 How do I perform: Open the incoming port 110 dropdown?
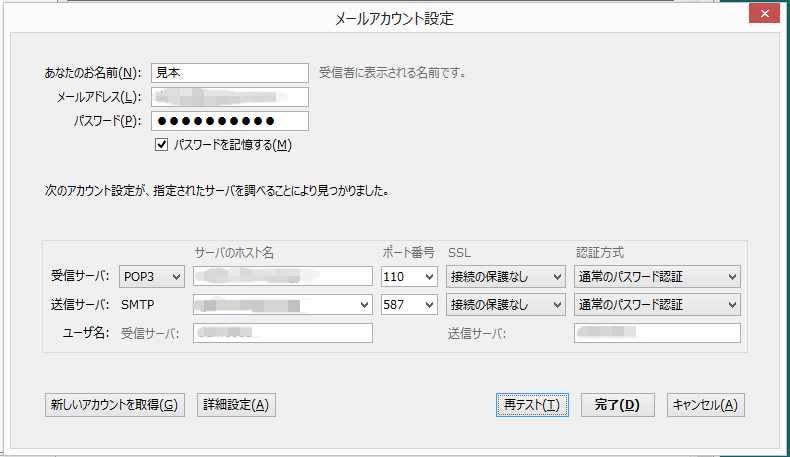(410, 276)
